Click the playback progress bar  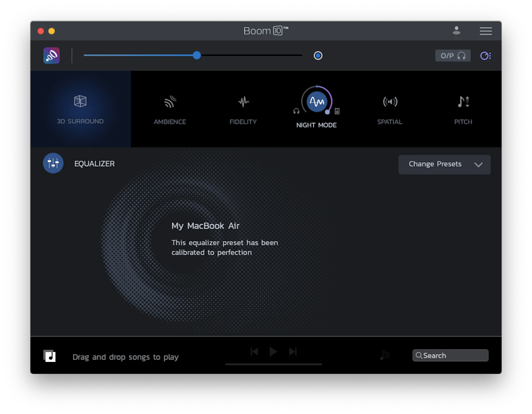[x=273, y=364]
